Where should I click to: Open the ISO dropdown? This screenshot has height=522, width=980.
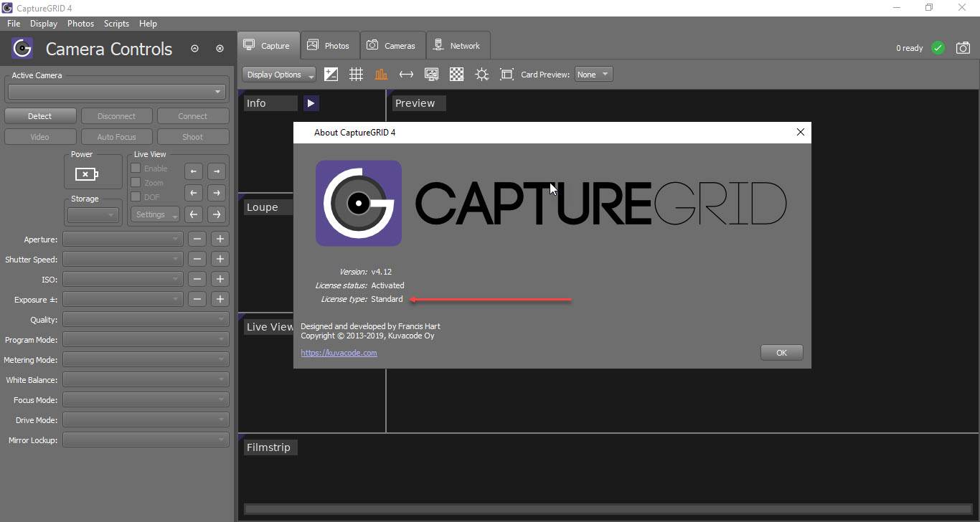[x=123, y=280]
